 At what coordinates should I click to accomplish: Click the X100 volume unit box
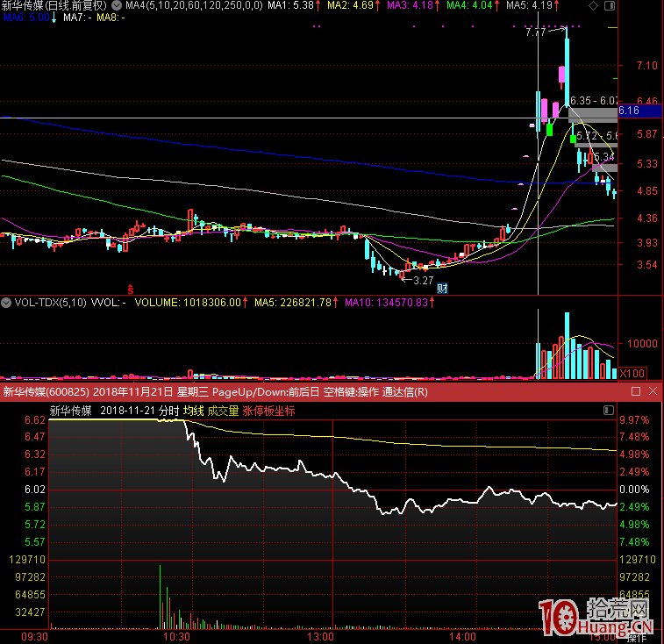coord(632,373)
